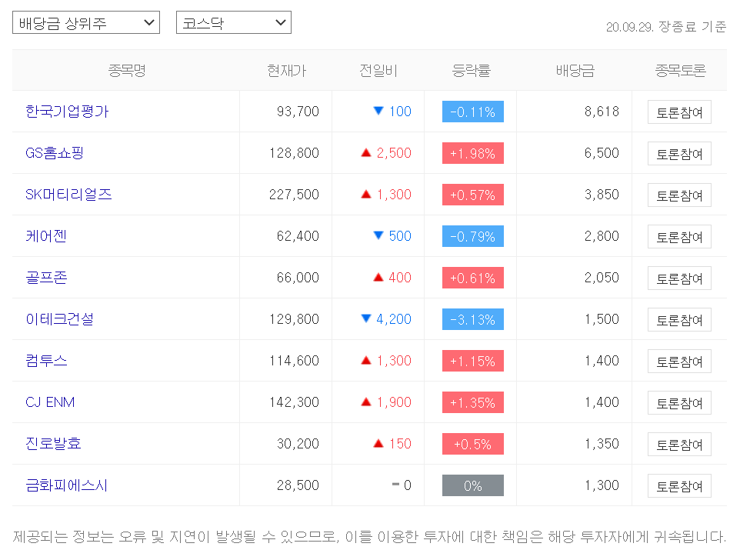Screen dimensions: 740x560
Task: Open the CJ ENM stock link
Action: click(50, 402)
